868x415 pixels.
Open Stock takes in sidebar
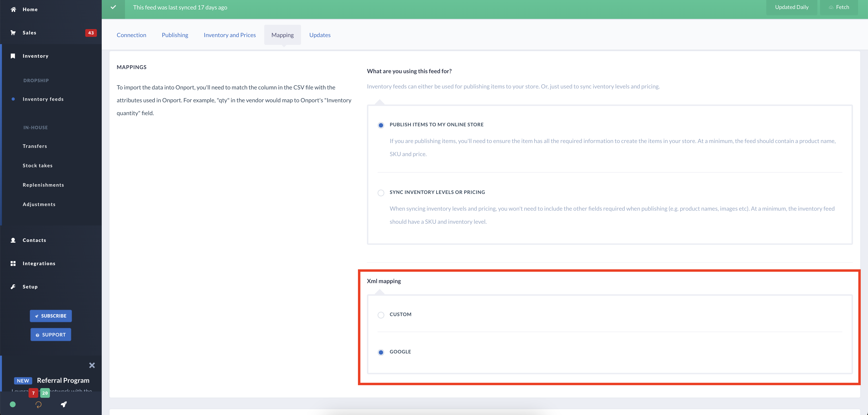37,166
